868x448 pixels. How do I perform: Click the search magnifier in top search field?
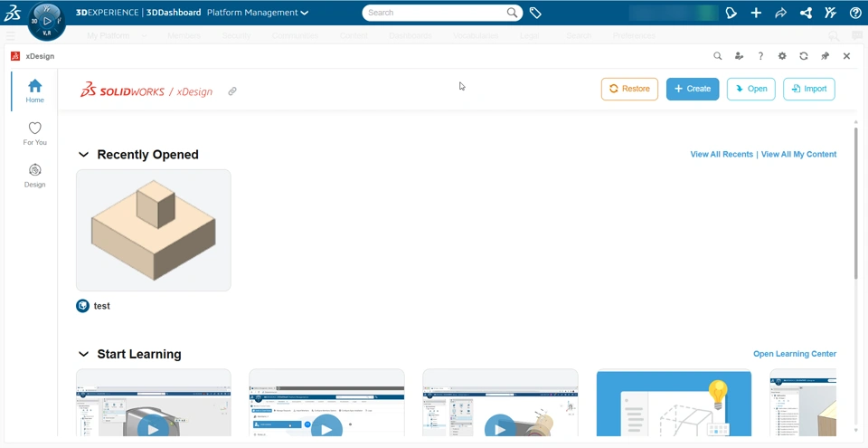tap(512, 13)
